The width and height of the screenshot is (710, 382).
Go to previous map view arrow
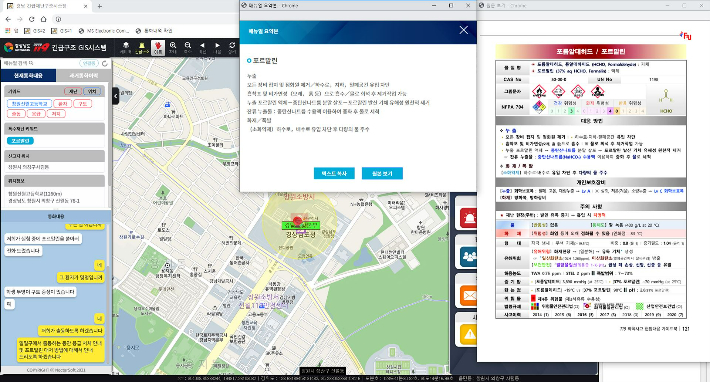click(202, 47)
